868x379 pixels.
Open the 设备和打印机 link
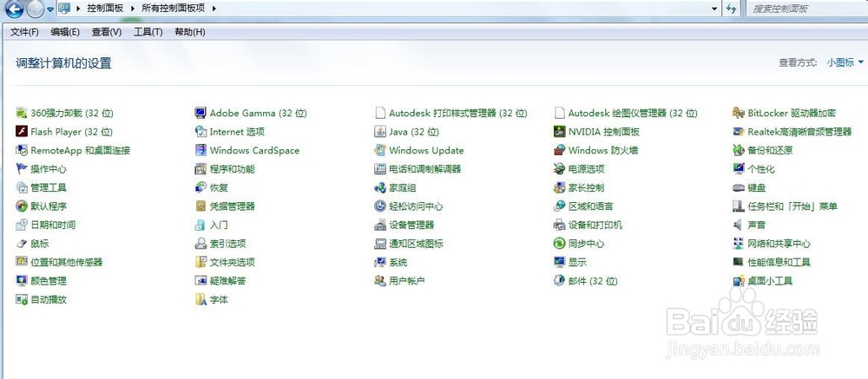[595, 225]
